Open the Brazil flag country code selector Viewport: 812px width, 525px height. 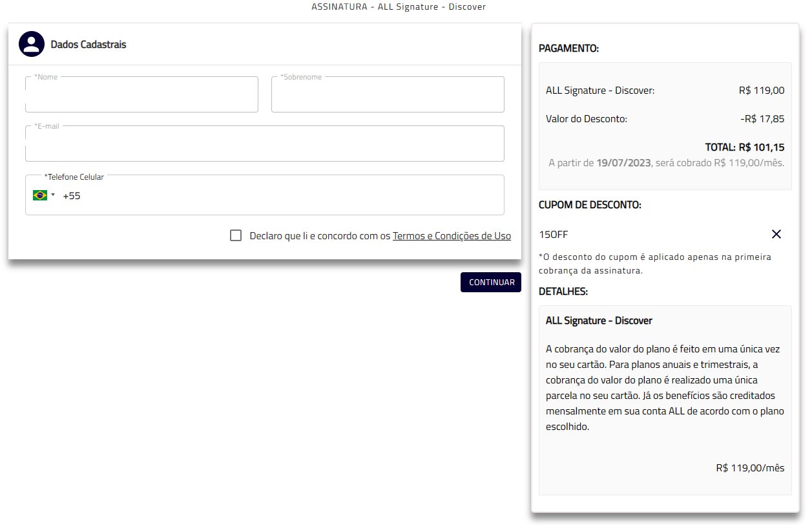click(x=43, y=195)
